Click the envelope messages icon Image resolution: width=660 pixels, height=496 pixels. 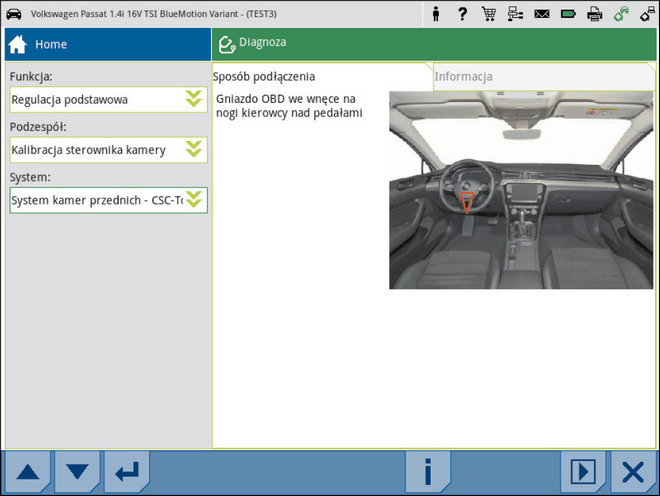541,14
